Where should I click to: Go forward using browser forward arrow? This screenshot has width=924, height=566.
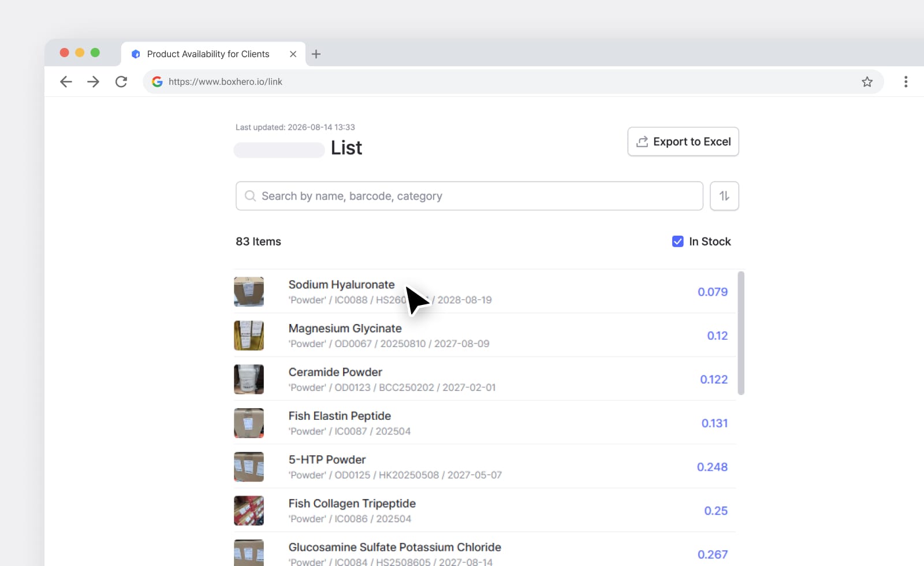tap(93, 81)
